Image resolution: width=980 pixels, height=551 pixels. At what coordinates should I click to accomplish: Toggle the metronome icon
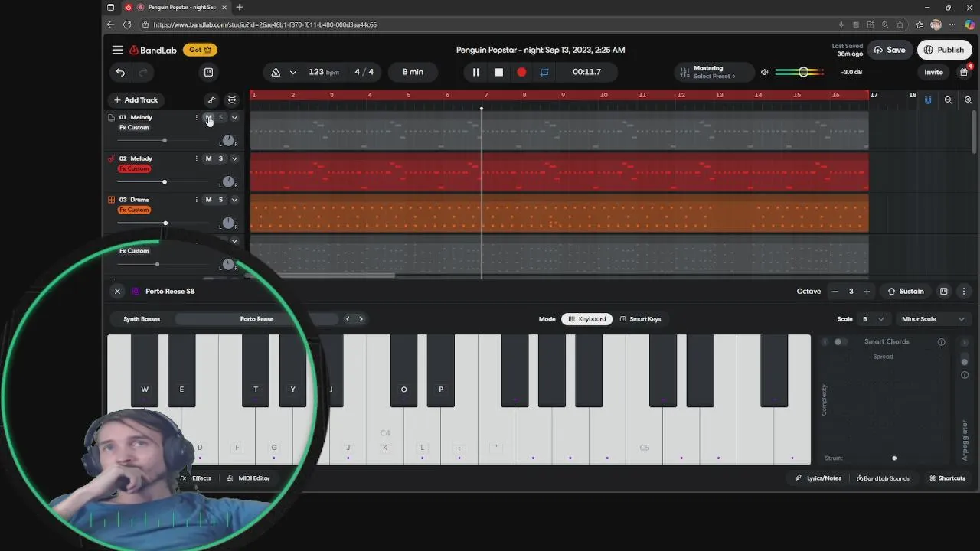[x=276, y=72]
